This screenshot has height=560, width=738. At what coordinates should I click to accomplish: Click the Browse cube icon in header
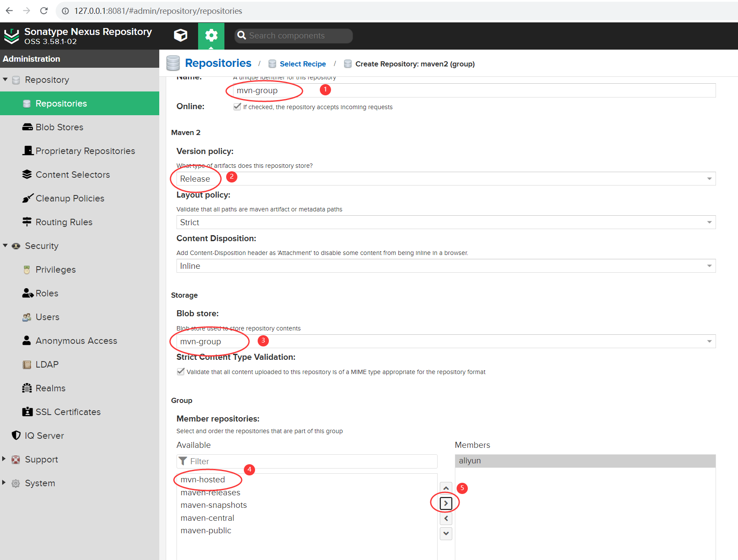click(x=180, y=35)
